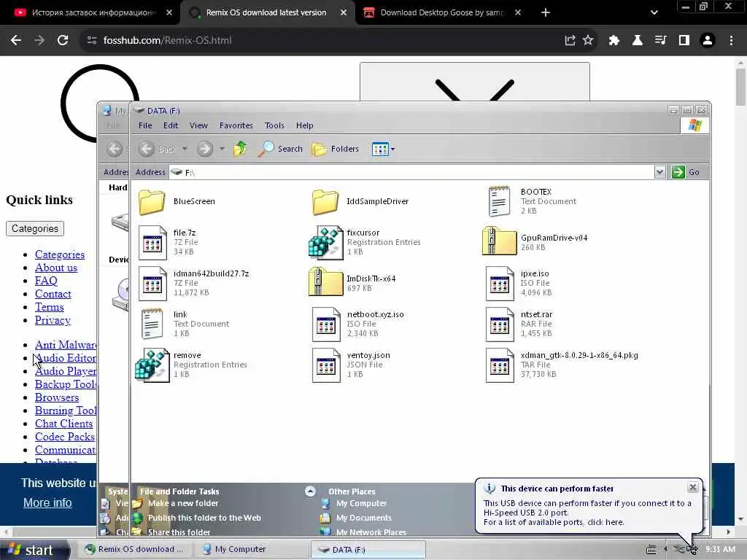Open the Help menu
The image size is (747, 560).
[304, 125]
